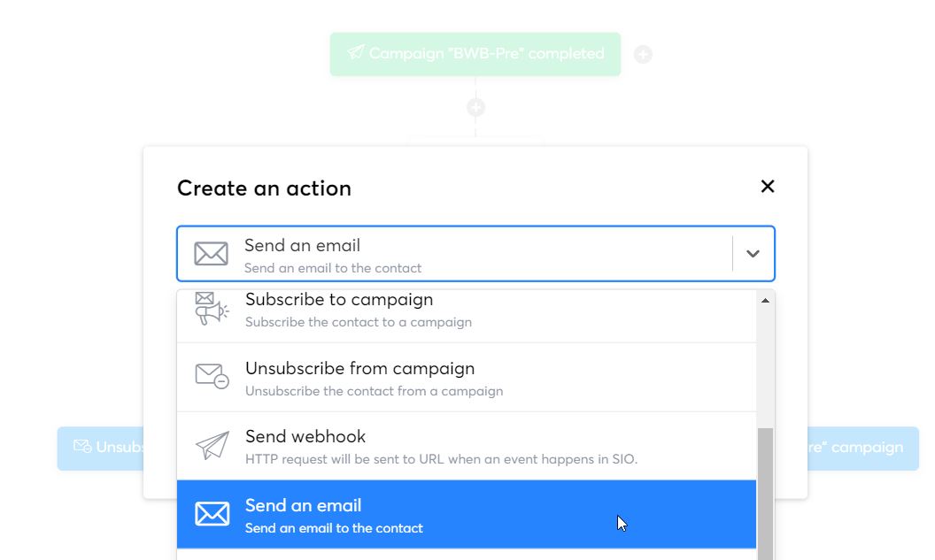Screen dimensions: 935x560
Task: Close the Create an action dialog
Action: click(x=767, y=187)
